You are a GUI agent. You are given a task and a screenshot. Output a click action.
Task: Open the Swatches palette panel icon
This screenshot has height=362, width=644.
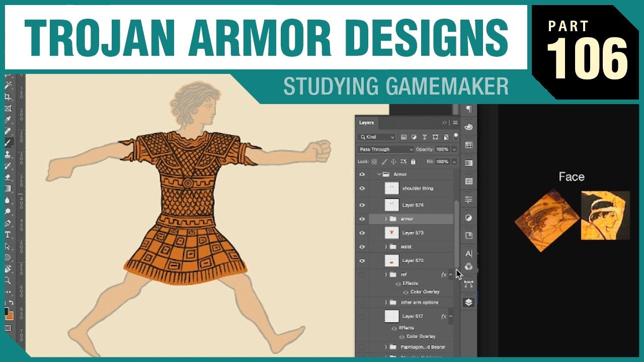[x=468, y=145]
